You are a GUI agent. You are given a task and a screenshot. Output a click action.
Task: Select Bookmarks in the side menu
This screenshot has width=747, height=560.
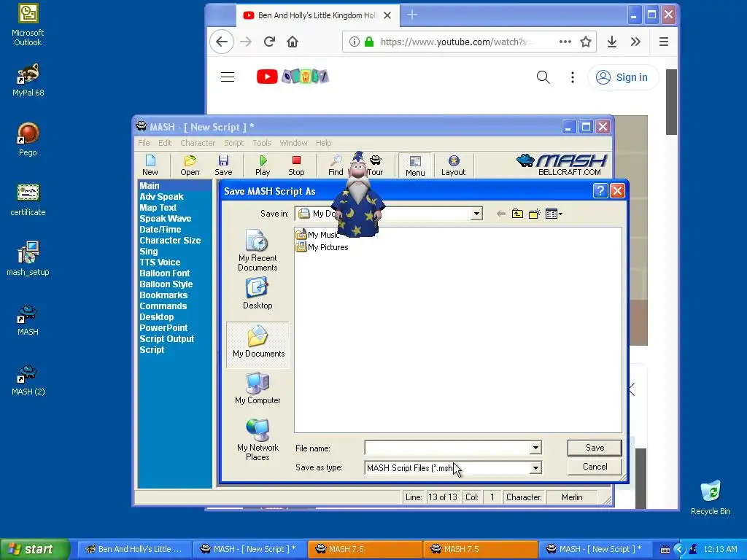pos(163,295)
